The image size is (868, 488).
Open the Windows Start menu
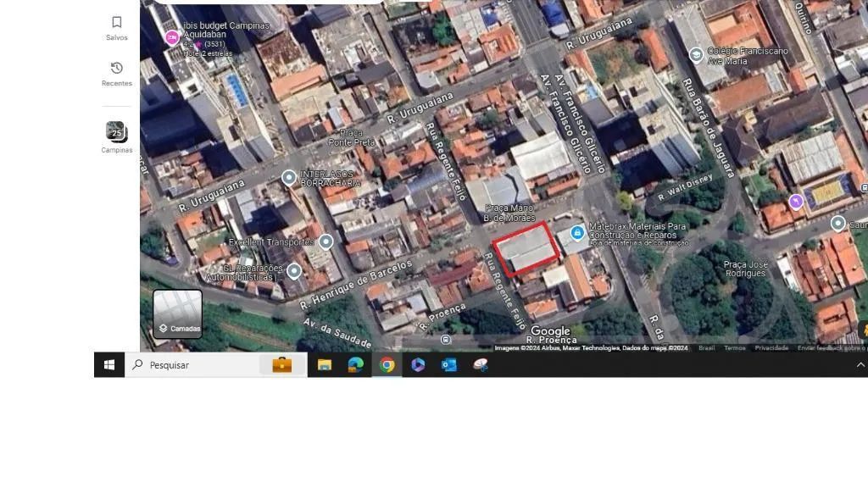(109, 364)
